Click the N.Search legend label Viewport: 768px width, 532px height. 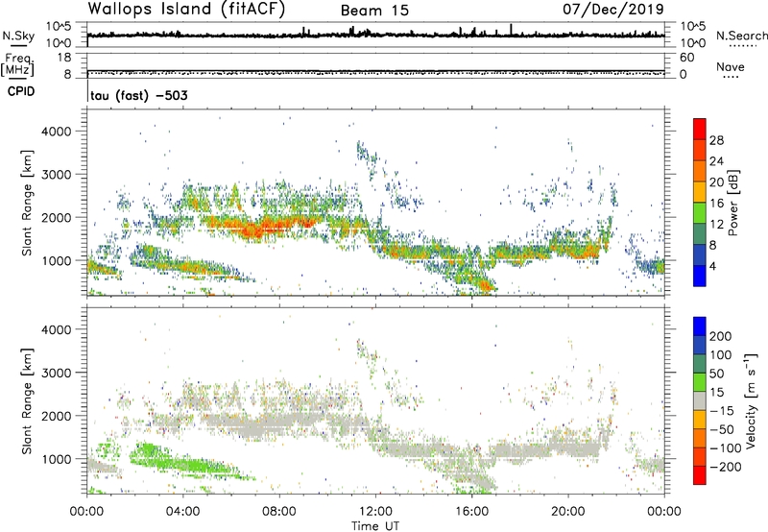(741, 36)
